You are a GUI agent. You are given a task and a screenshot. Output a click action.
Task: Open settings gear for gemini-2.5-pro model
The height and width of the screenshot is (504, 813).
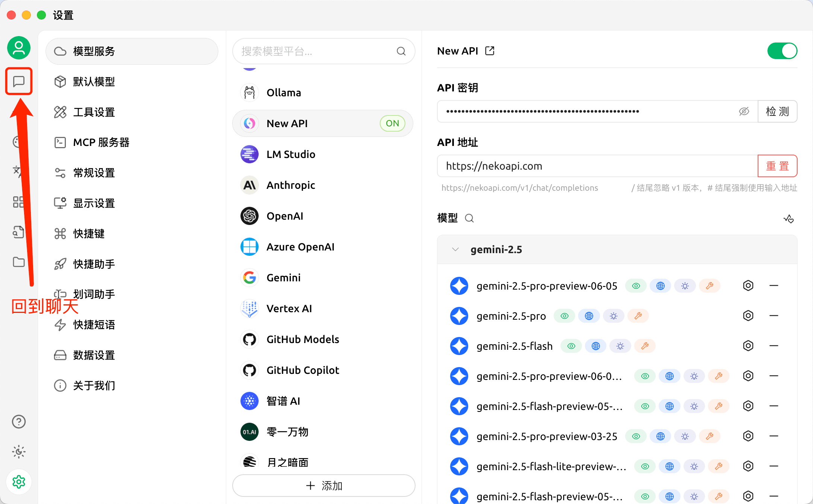click(748, 316)
